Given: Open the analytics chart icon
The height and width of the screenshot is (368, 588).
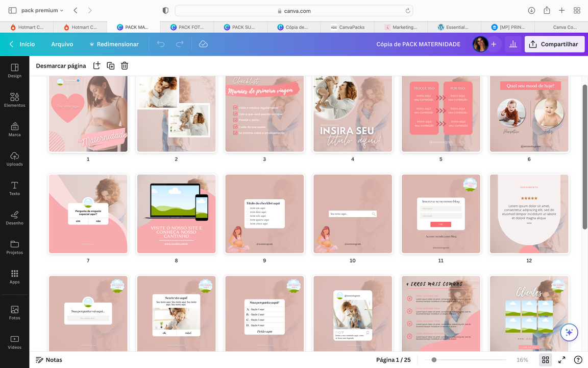Looking at the screenshot, I should coord(513,44).
